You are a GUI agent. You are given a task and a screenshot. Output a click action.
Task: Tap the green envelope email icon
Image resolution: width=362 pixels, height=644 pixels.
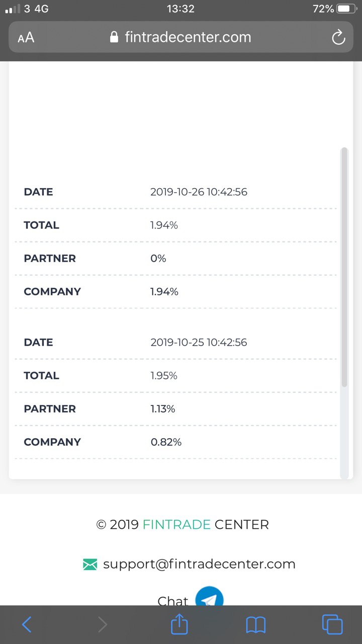click(x=90, y=565)
